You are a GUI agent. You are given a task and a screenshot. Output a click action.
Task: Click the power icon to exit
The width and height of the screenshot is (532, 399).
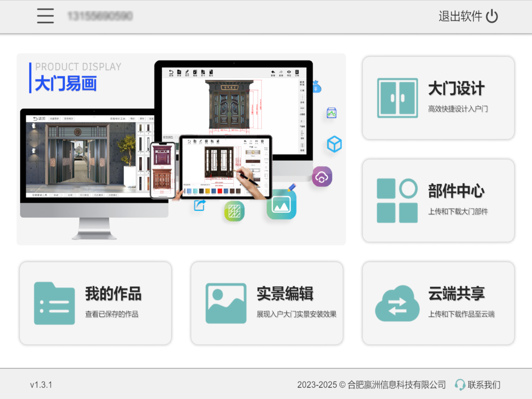coord(492,16)
